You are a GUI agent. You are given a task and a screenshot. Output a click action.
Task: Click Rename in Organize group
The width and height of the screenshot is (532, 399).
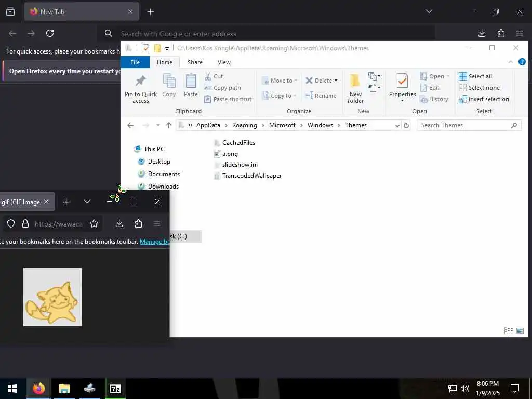(321, 96)
